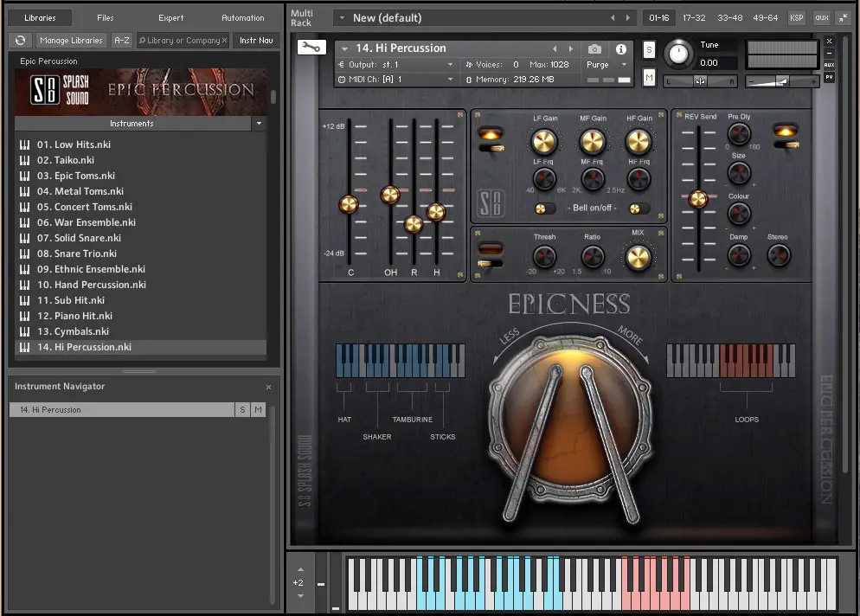860x616 pixels.
Task: Click the C channel volume fader knob
Action: coord(349,204)
